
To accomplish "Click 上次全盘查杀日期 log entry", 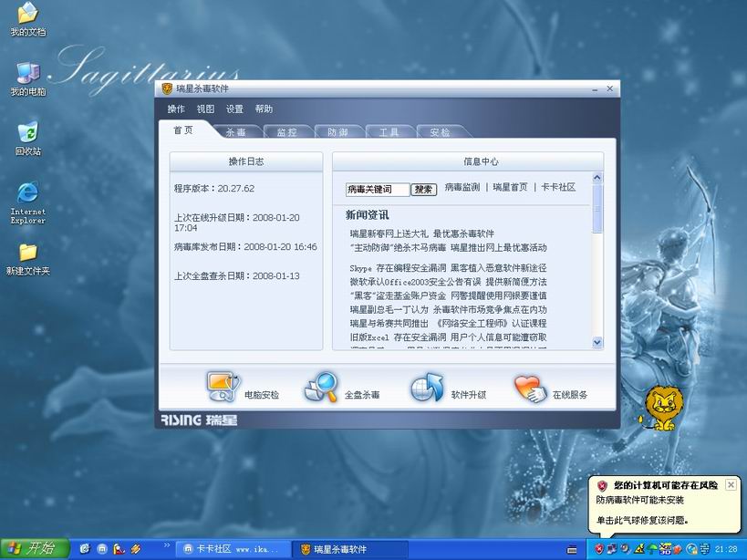I will pos(237,275).
